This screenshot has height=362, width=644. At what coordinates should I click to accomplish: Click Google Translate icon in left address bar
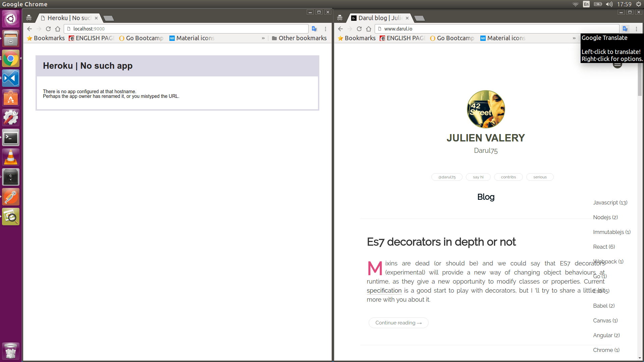click(314, 29)
